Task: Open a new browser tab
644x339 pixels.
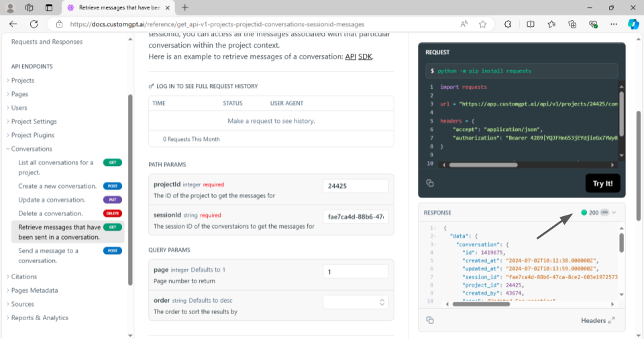Action: click(185, 7)
